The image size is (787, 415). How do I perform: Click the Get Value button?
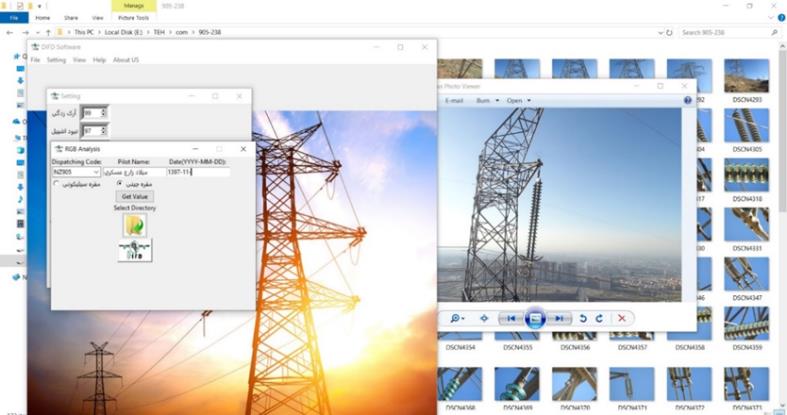[134, 197]
